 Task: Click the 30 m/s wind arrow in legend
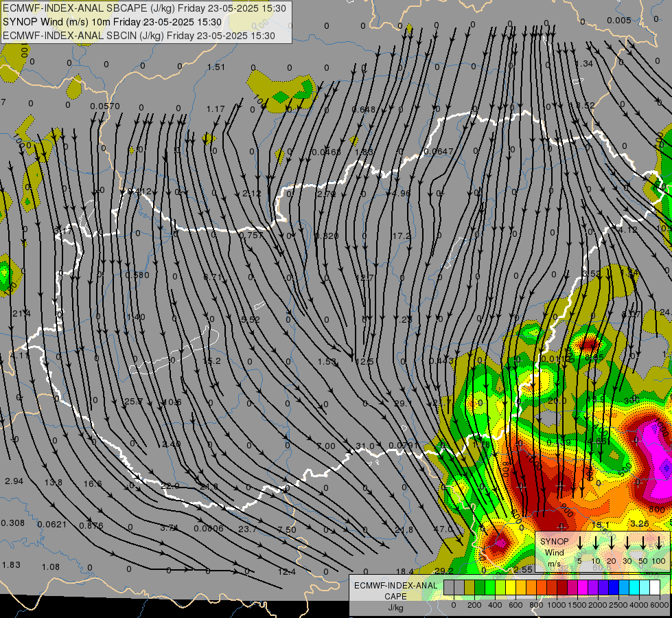pos(627,542)
